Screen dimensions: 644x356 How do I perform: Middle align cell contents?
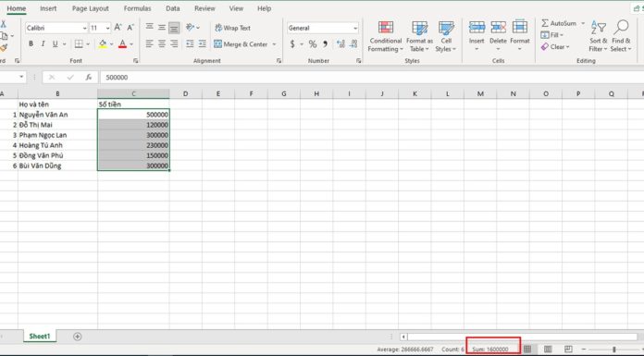pos(162,28)
